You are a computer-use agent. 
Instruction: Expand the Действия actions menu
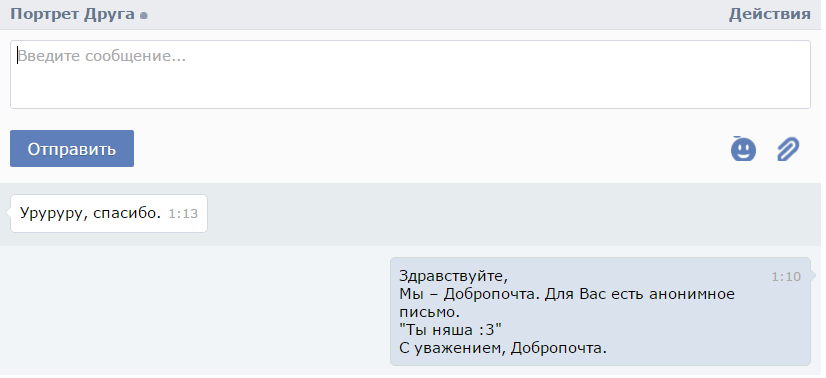(770, 14)
